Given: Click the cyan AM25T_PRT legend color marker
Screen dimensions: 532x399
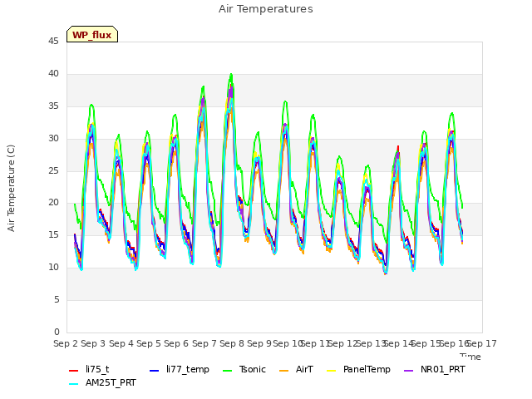Looking at the screenshot, I should pos(74,384).
